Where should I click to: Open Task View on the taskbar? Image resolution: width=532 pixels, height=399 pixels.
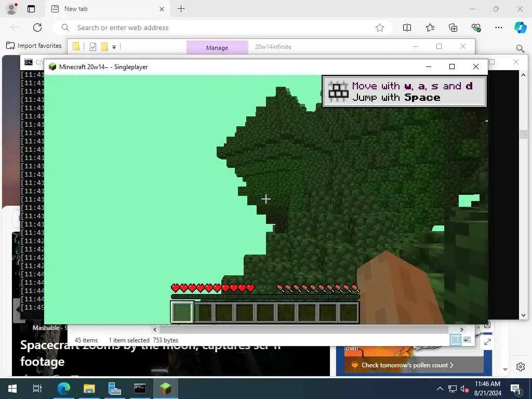[x=37, y=389]
